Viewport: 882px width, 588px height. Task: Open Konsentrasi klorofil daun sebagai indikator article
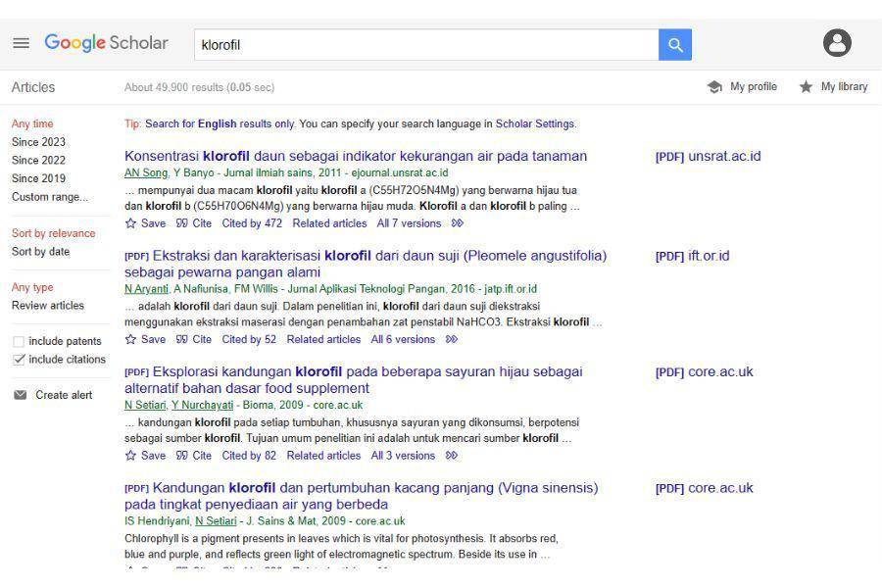[x=356, y=156]
